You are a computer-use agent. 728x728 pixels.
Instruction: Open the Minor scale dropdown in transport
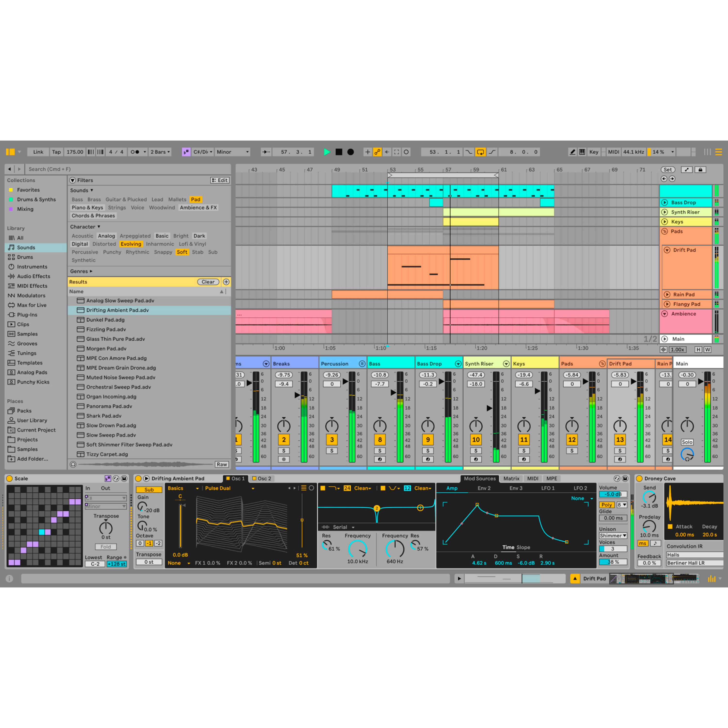[x=232, y=152]
